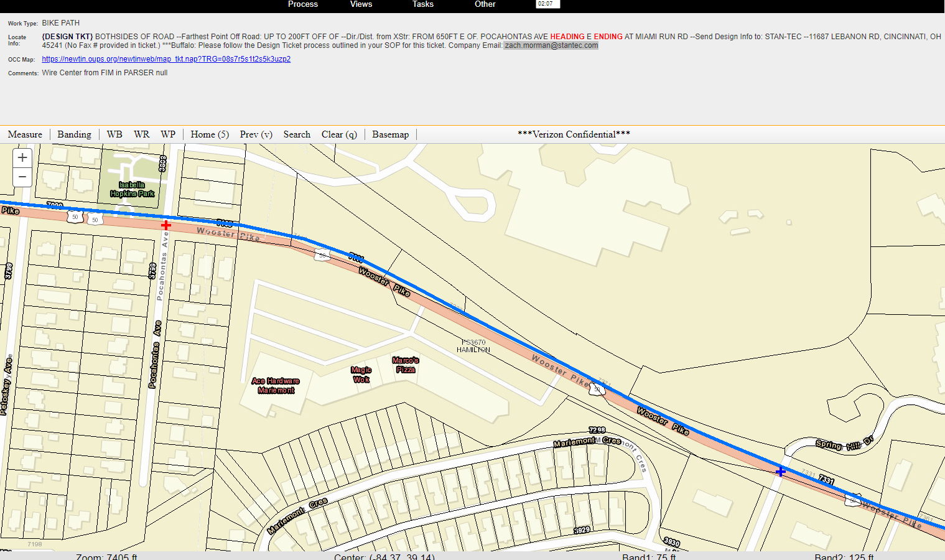Zoom out with the minus button

(x=22, y=177)
